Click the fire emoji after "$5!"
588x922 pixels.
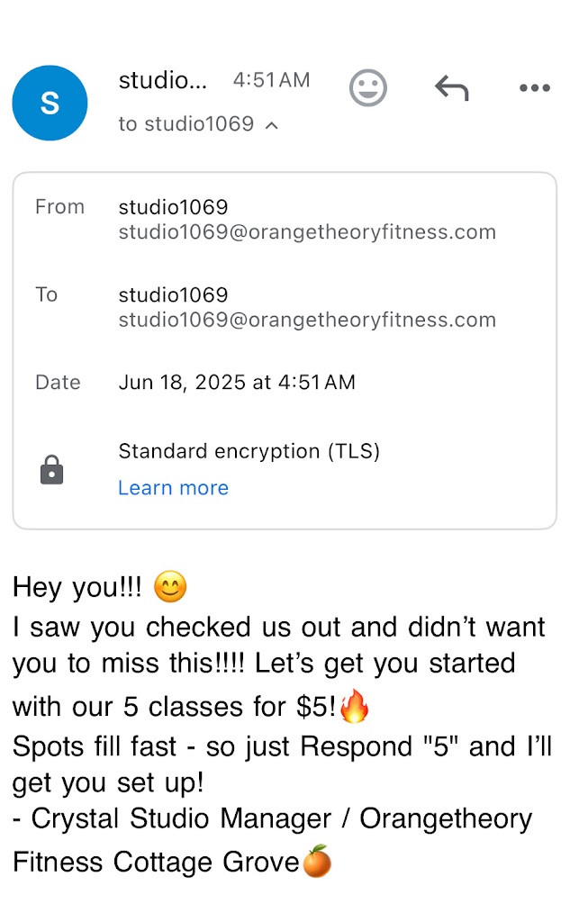click(x=354, y=708)
